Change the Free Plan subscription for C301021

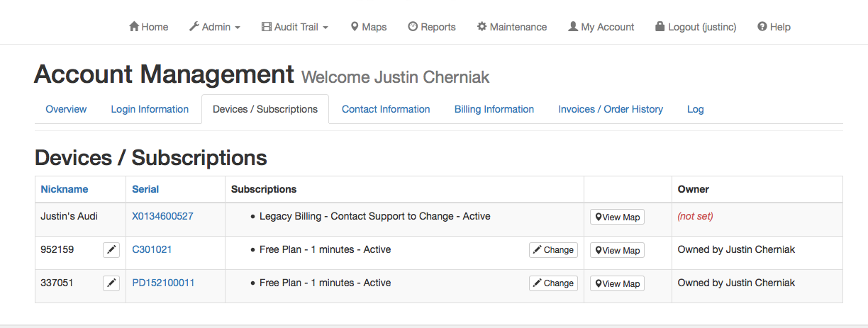(x=553, y=250)
